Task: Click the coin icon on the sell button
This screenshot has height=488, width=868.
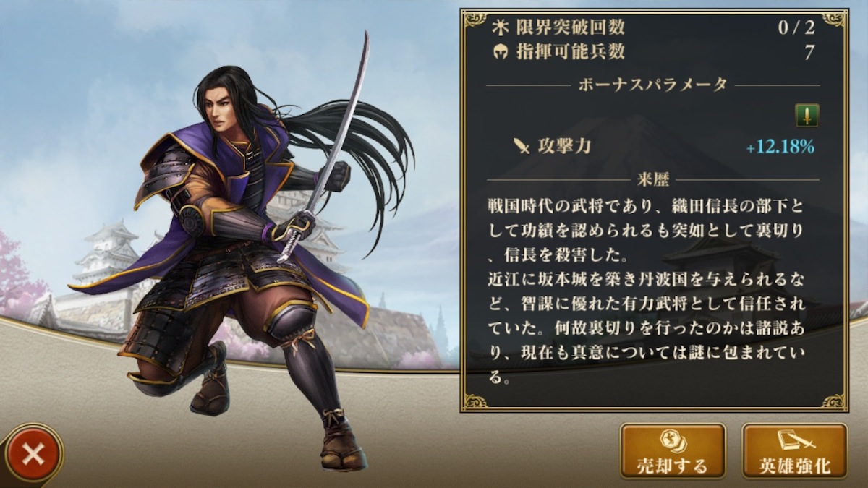Action: (673, 441)
